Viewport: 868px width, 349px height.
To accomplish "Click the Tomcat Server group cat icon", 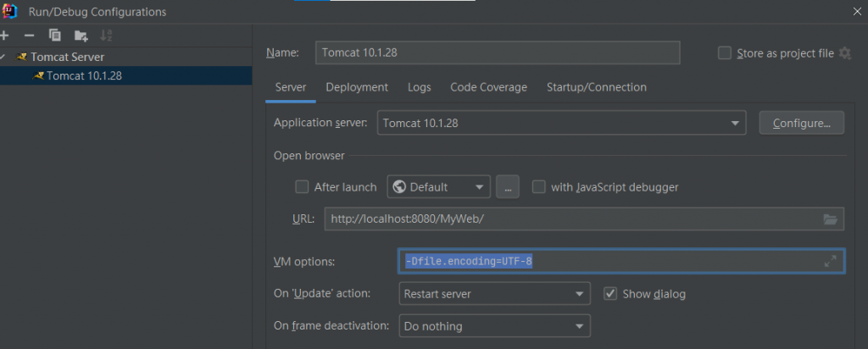I will 22,57.
